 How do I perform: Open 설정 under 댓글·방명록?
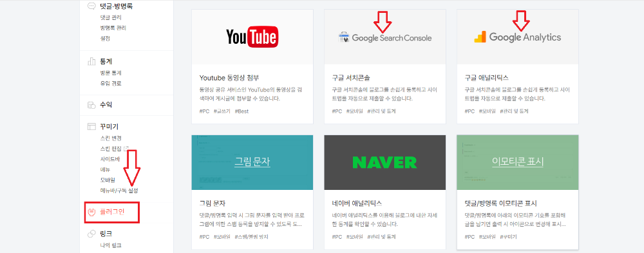click(105, 38)
